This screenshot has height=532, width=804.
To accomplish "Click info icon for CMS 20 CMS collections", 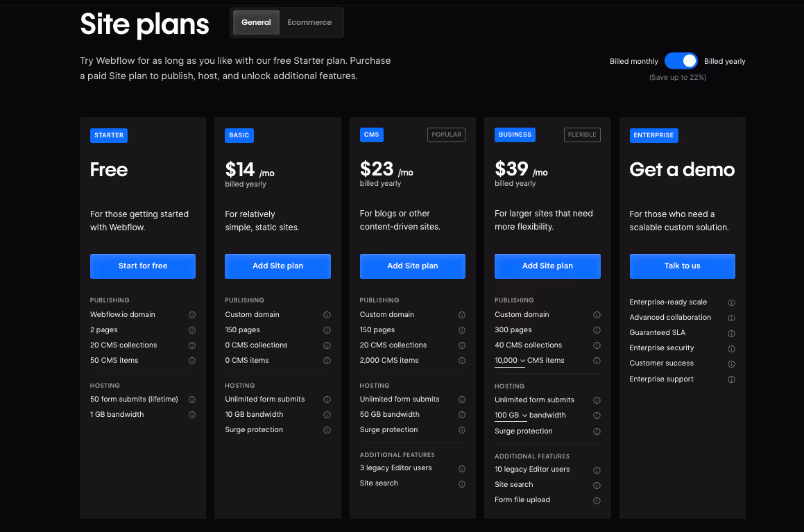I will (x=461, y=345).
